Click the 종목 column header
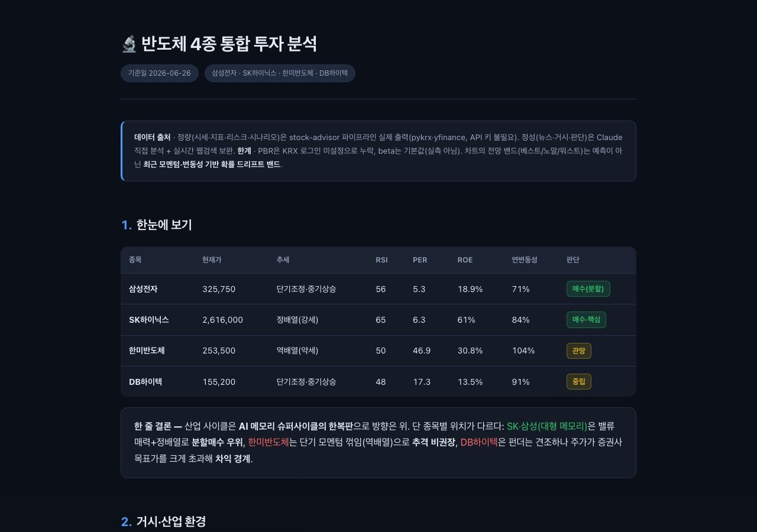757x532 pixels. pos(135,260)
